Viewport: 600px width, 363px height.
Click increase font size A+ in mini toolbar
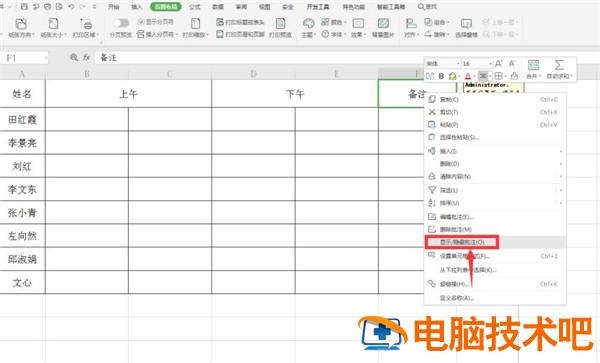[499, 63]
